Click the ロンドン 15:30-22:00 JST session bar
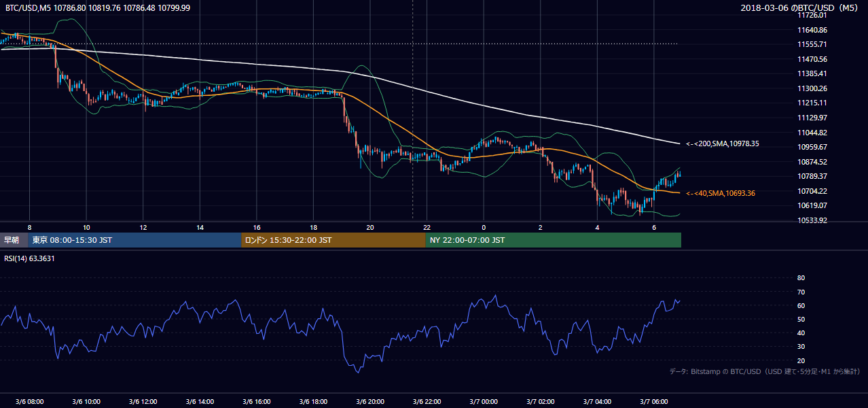Image resolution: width=868 pixels, height=408 pixels. [x=333, y=240]
